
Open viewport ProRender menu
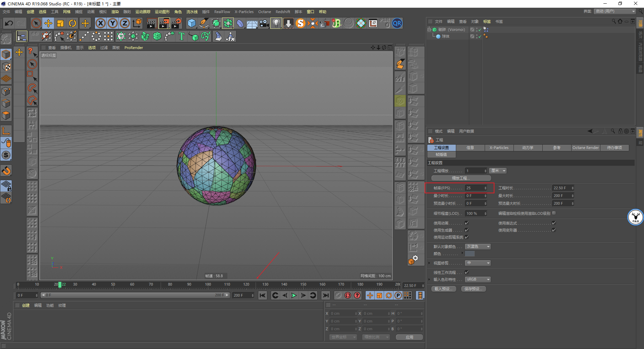(133, 48)
